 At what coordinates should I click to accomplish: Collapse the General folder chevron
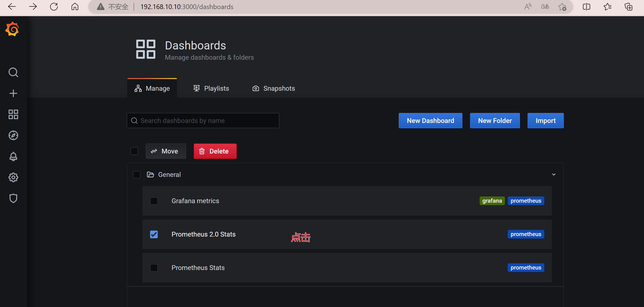click(x=554, y=175)
